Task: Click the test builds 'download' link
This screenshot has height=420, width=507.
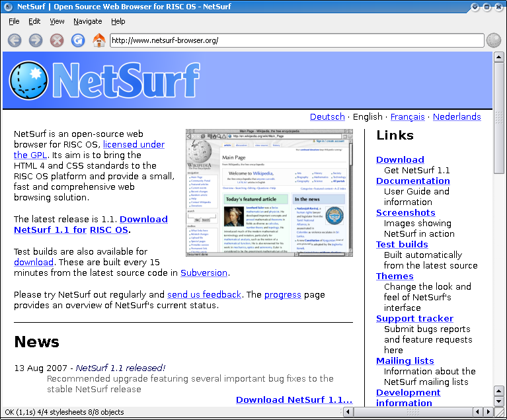Action: tap(34, 262)
